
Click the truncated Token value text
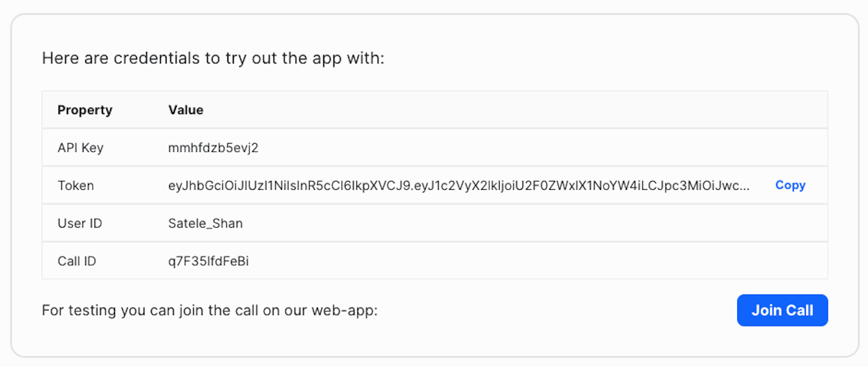[x=458, y=185]
